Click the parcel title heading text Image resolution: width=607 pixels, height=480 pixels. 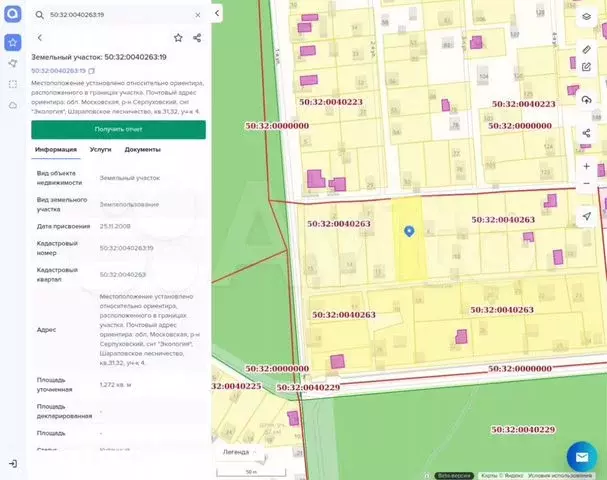click(99, 57)
